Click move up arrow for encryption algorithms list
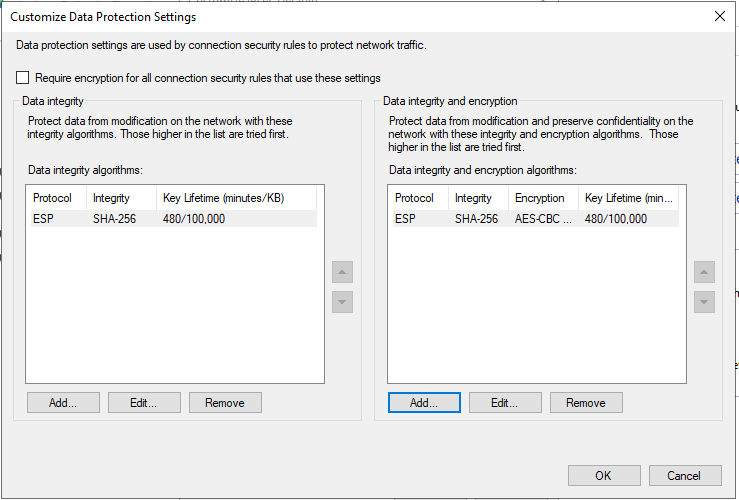739x500 pixels. (704, 272)
